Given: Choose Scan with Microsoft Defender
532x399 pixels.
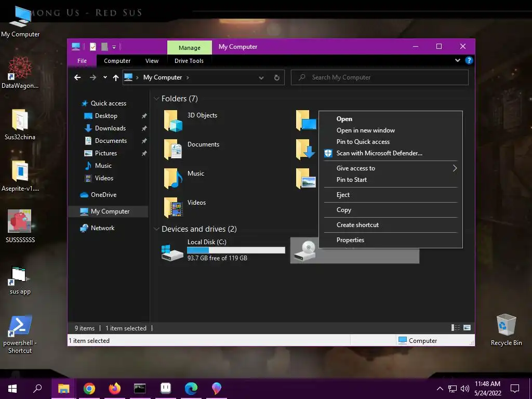Looking at the screenshot, I should pos(391,153).
